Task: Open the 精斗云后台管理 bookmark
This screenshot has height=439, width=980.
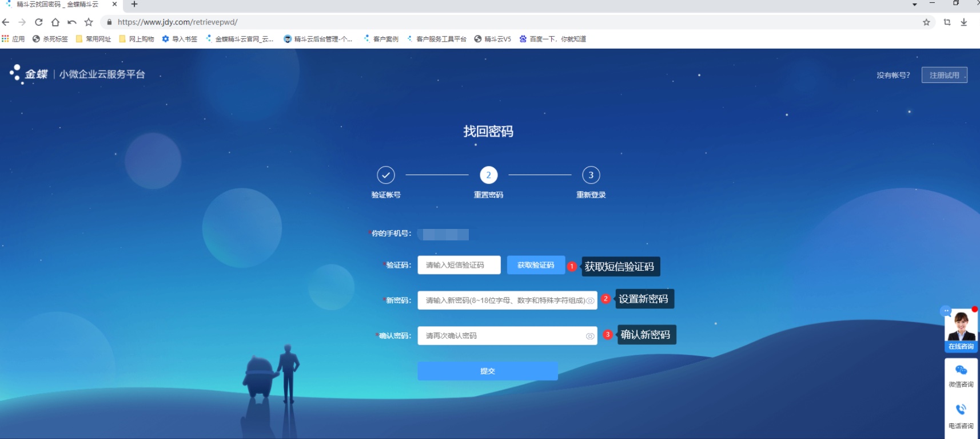Action: [318, 39]
